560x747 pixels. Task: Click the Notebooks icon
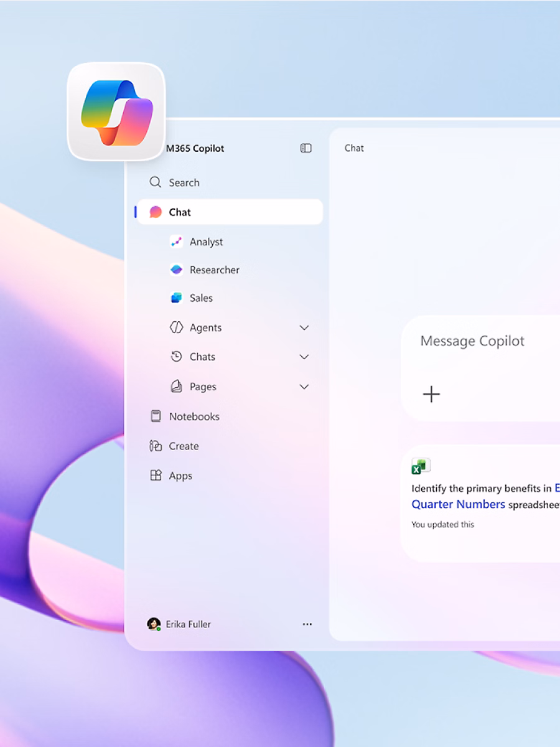[x=156, y=416]
